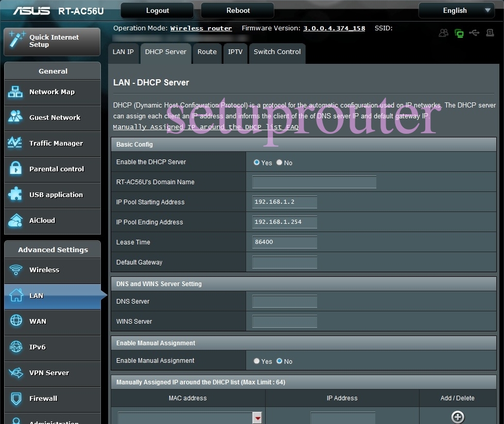This screenshot has height=424, width=504.
Task: Open the Network Map panel
Action: coord(51,93)
